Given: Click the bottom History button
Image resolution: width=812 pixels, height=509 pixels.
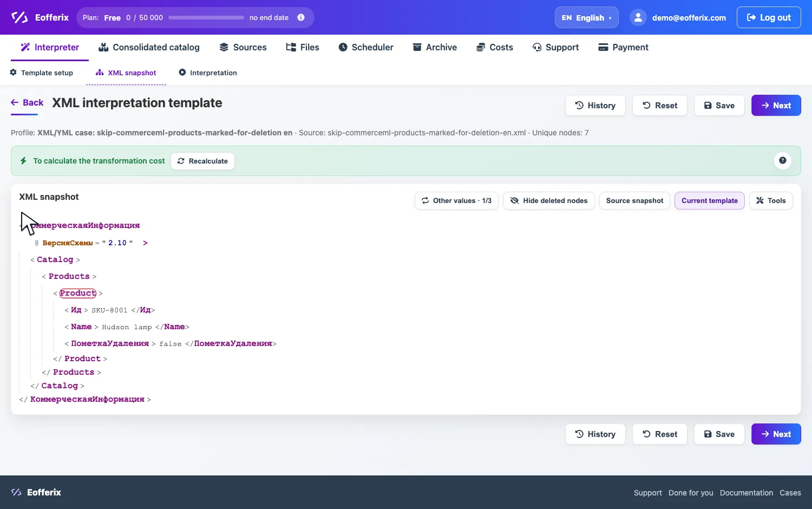Looking at the screenshot, I should tap(595, 434).
